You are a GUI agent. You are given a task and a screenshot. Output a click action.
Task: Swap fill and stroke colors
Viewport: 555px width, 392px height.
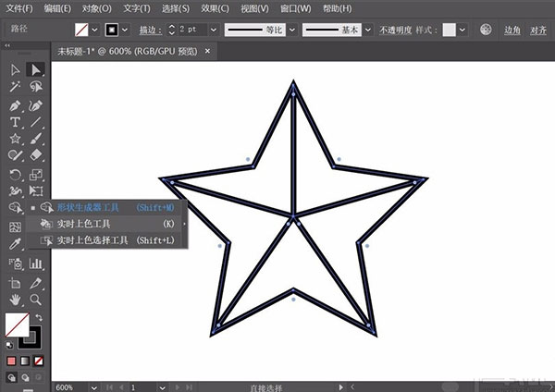pos(39,318)
